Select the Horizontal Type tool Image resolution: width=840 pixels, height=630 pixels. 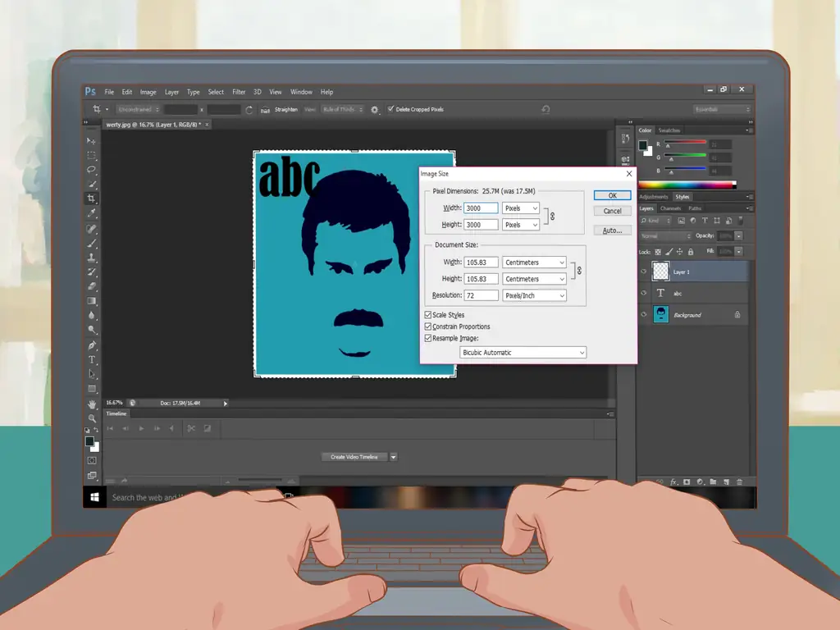(x=92, y=359)
